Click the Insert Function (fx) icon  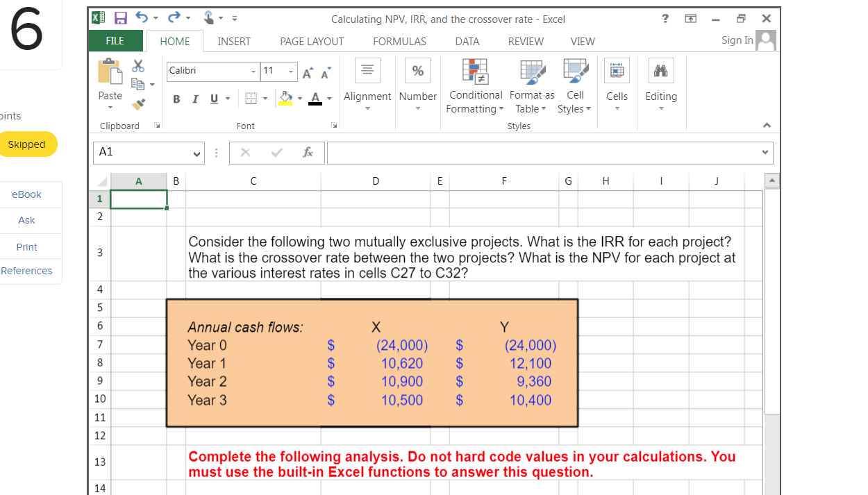pos(308,153)
